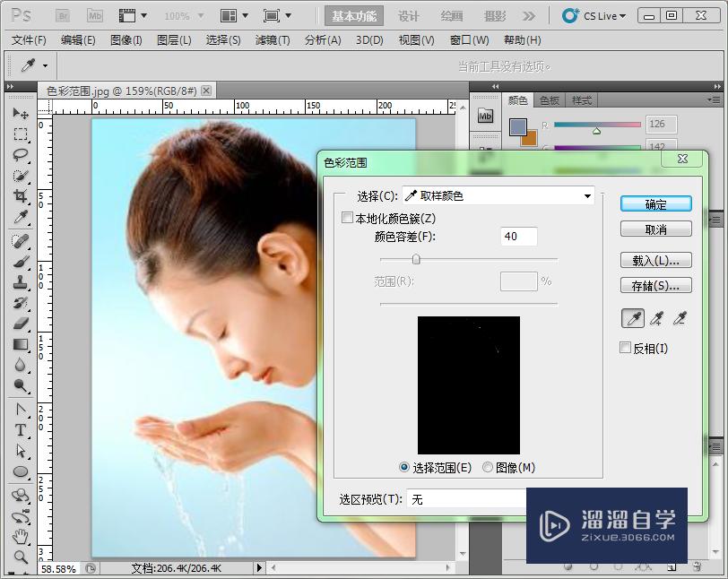Close the 色彩范围.jpg document tab
Viewport: 728px width, 579px height.
pos(206,91)
